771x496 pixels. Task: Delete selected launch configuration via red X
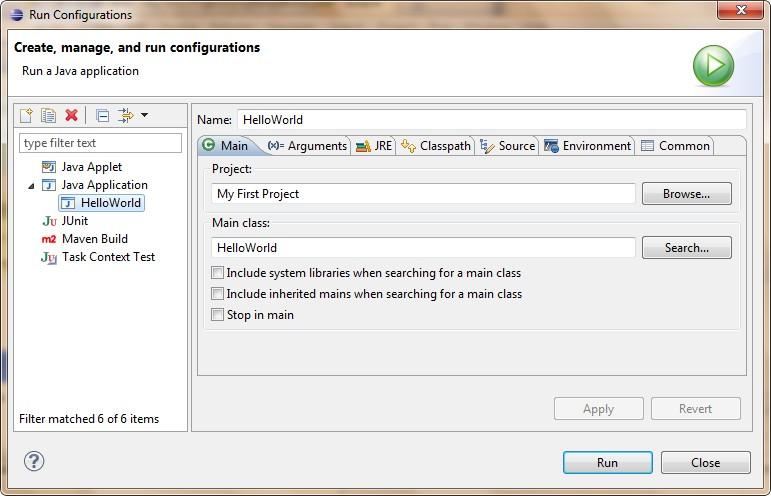pyautogui.click(x=71, y=116)
